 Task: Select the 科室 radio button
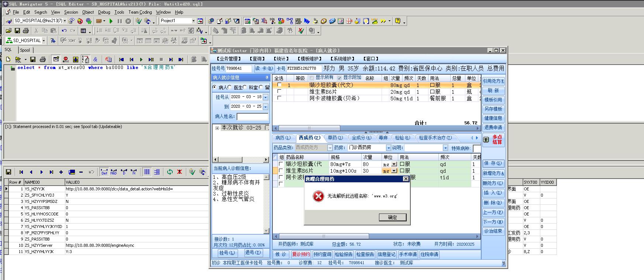click(244, 87)
